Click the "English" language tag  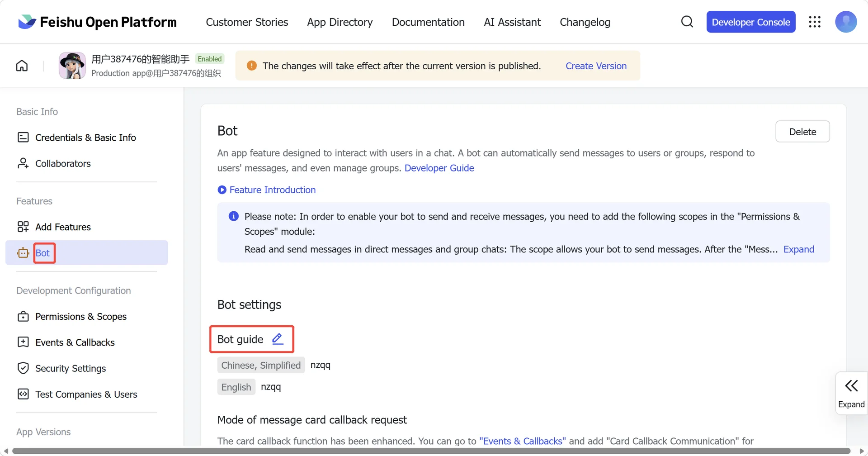tap(236, 387)
